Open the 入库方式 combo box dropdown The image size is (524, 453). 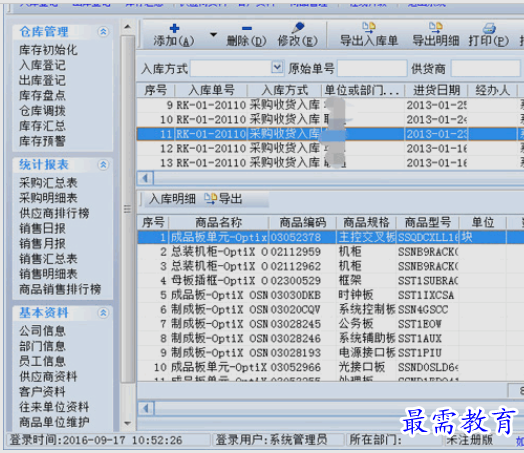277,67
